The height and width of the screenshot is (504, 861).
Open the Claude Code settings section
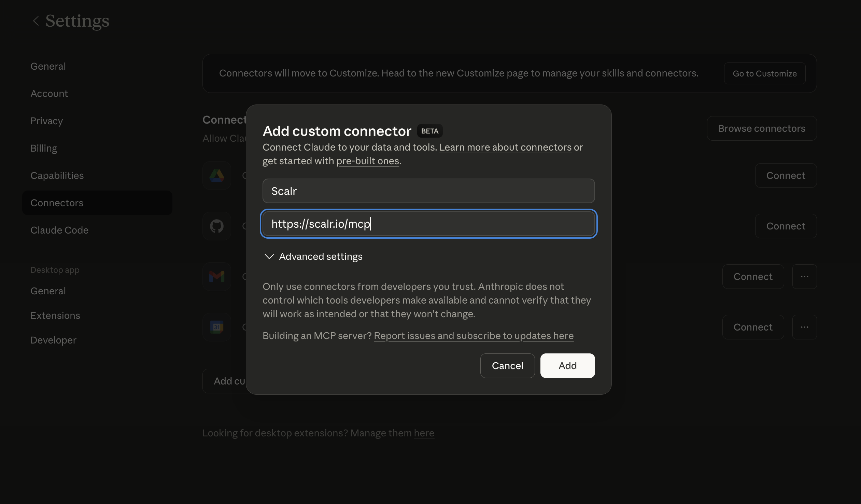(x=59, y=230)
